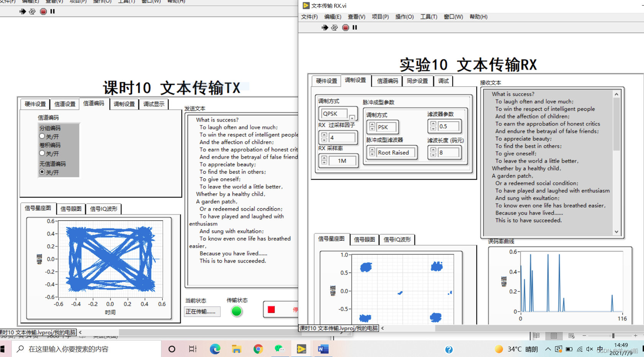Image resolution: width=644 pixels, height=357 pixels.
Task: Click the green 传输状态 indicator light
Action: coord(237,311)
